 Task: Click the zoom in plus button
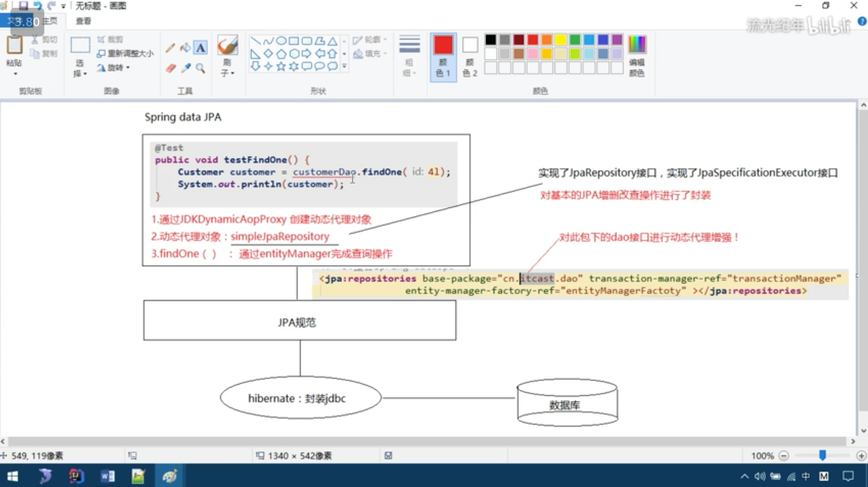(x=861, y=456)
